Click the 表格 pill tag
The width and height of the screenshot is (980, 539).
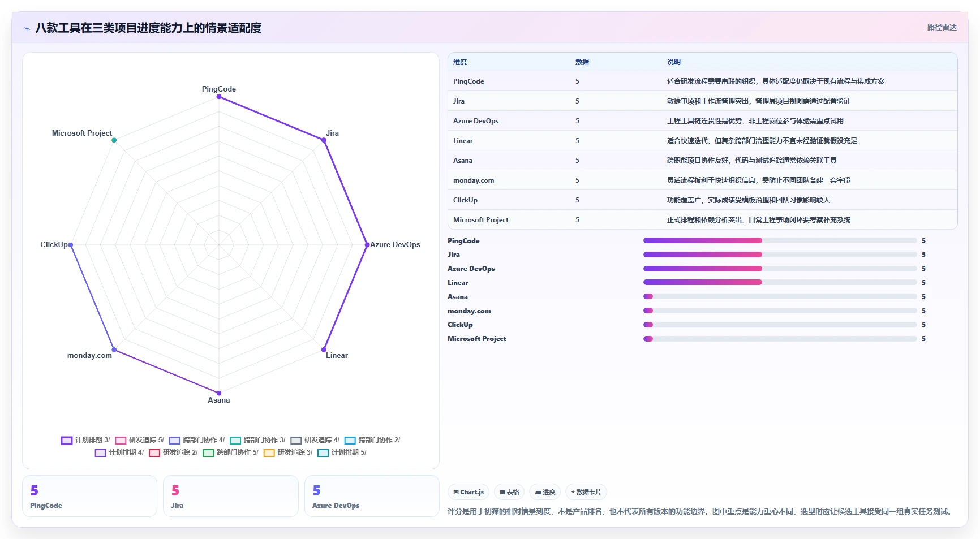(509, 492)
